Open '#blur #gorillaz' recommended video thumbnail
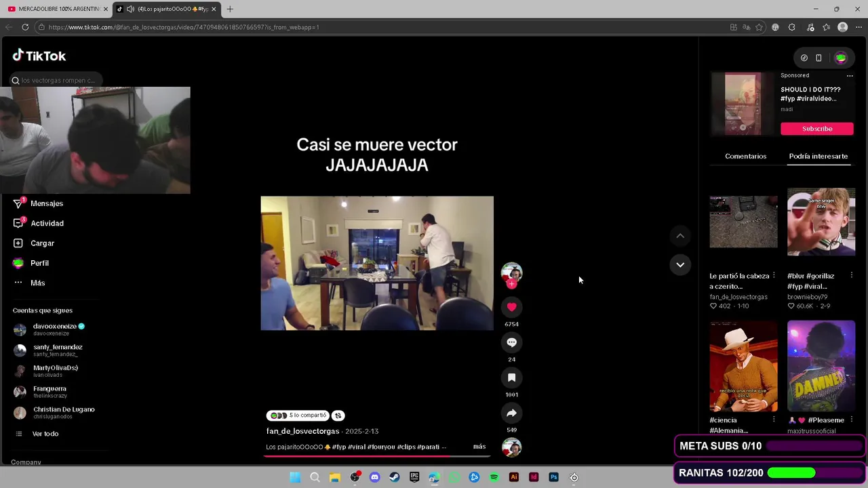The width and height of the screenshot is (868, 488). click(821, 222)
